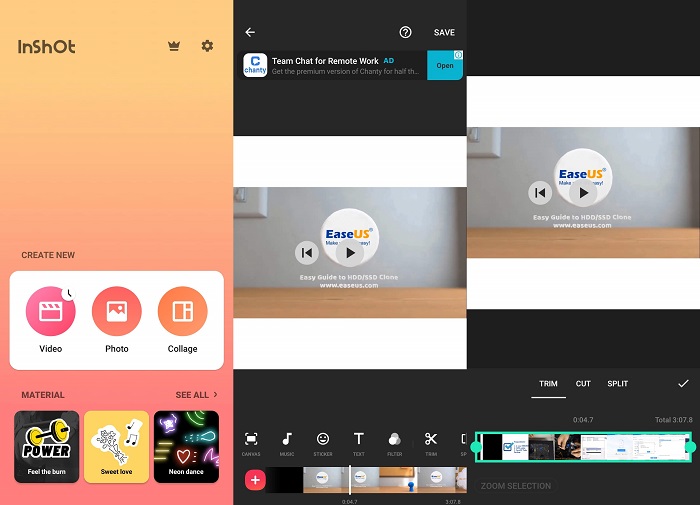Select the scissors Trim tool
Image resolution: width=700 pixels, height=505 pixels.
431,442
